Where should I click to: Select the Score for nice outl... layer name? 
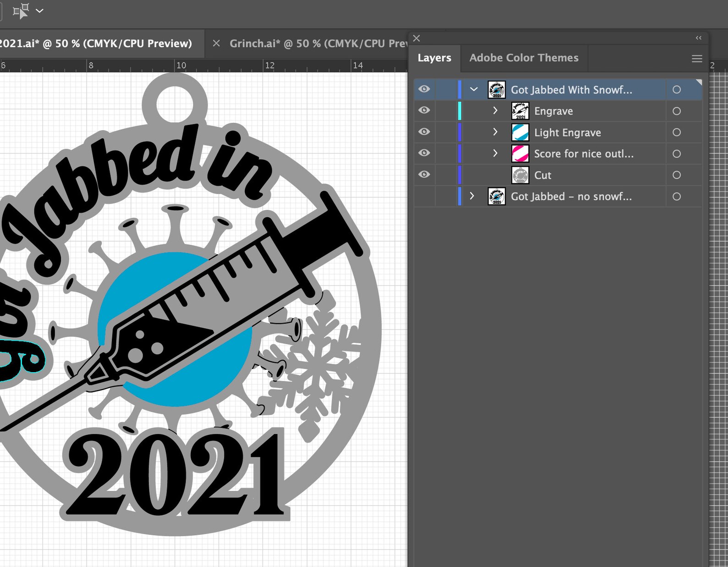(x=584, y=154)
